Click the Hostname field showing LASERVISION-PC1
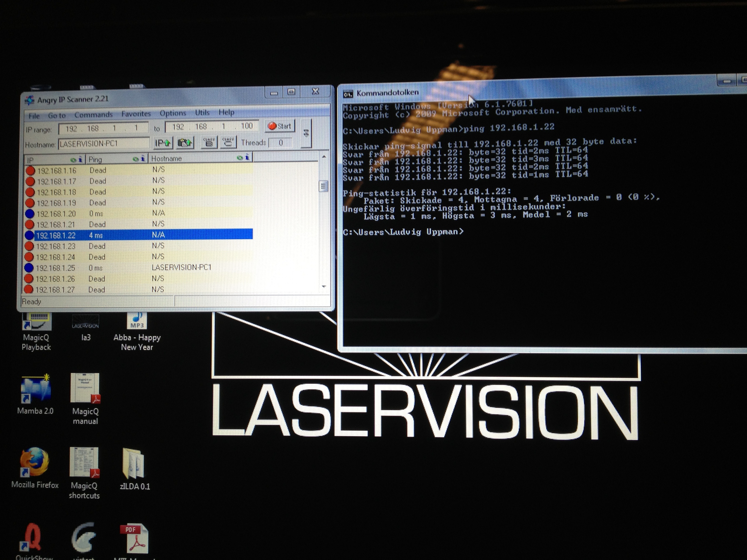 pyautogui.click(x=104, y=143)
